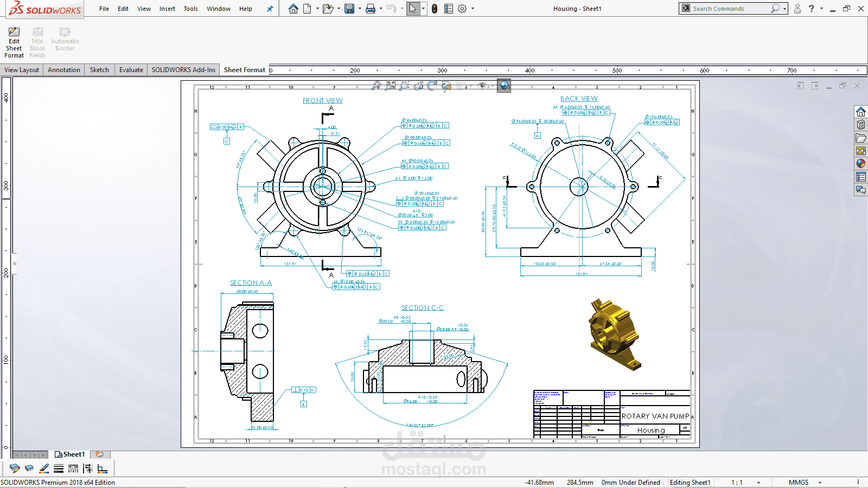Image resolution: width=868 pixels, height=488 pixels.
Task: Toggle the Select cursor tool
Action: (x=413, y=9)
